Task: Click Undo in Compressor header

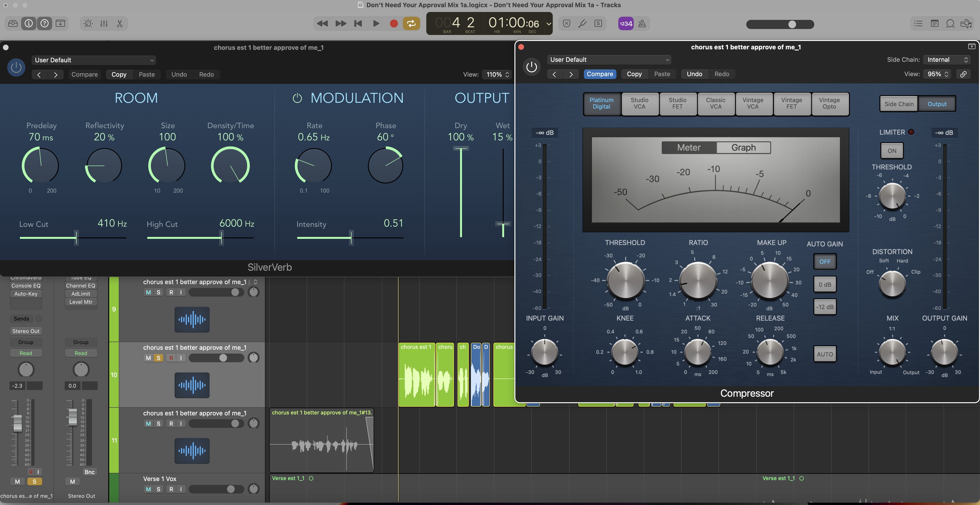Action: pos(694,74)
